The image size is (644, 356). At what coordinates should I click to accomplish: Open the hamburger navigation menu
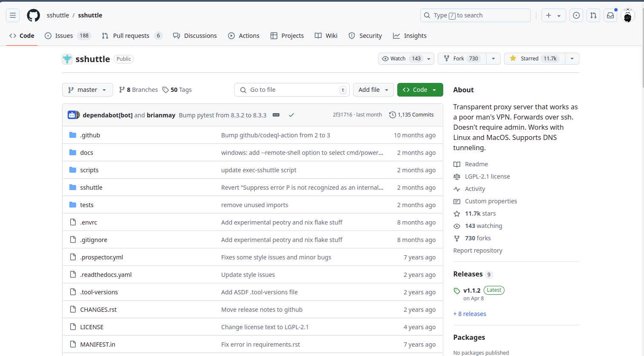13,15
